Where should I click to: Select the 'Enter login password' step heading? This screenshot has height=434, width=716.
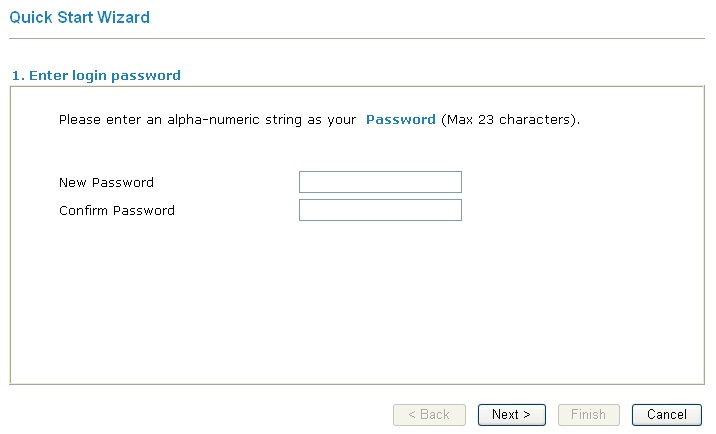(96, 75)
